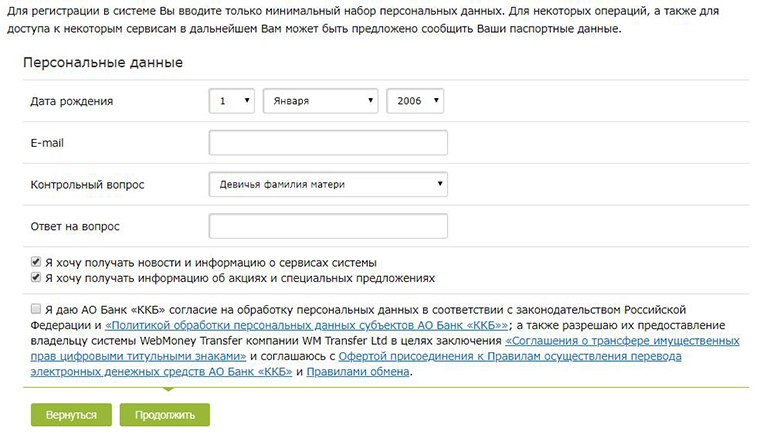Click the arrow of the security question selector
The height and width of the screenshot is (438, 770).
(440, 184)
